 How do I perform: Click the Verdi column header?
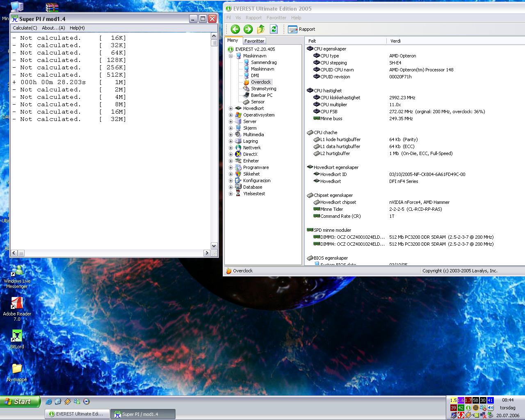[456, 41]
